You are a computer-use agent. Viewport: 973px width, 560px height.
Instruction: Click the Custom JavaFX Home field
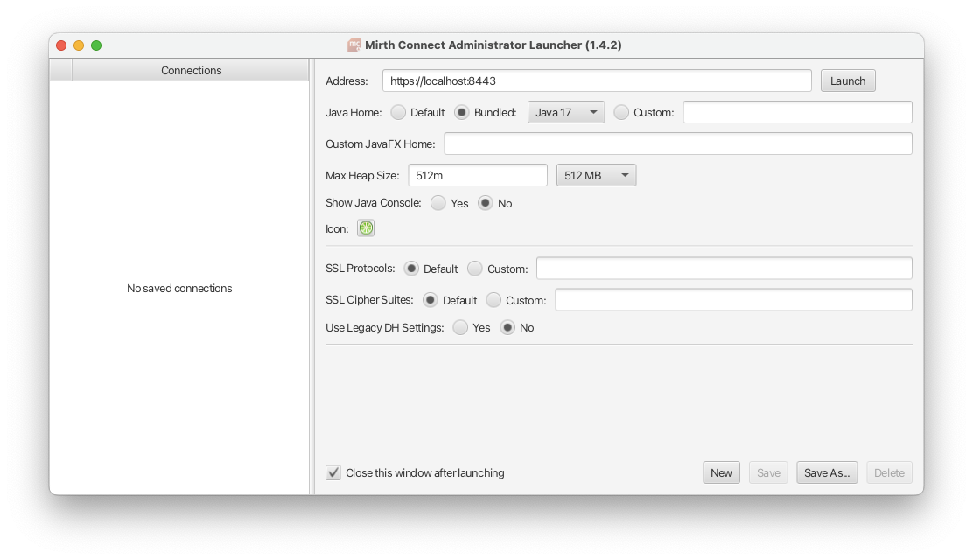[678, 143]
